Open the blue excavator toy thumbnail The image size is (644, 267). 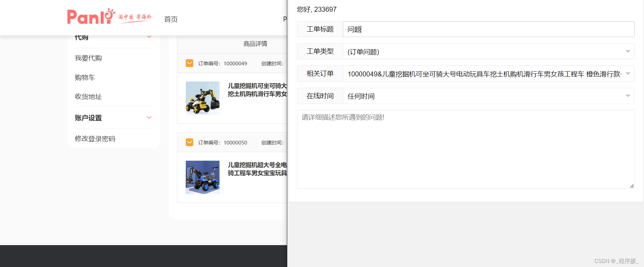(203, 177)
